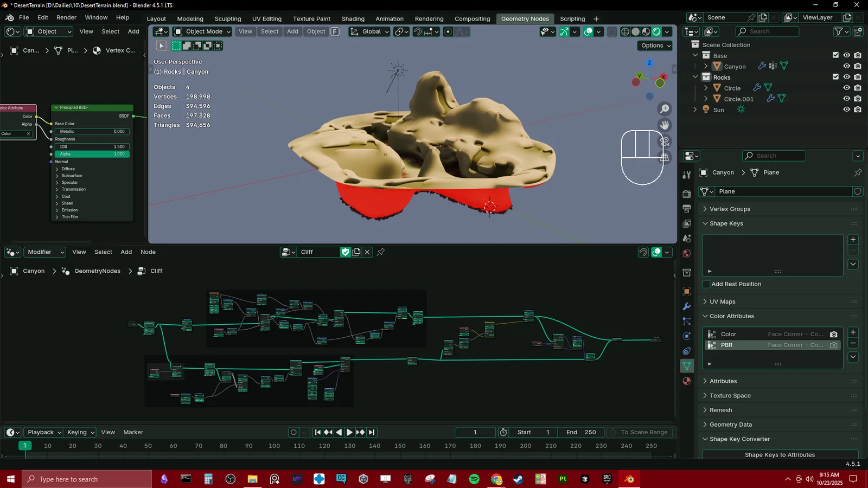Image resolution: width=868 pixels, height=488 pixels.
Task: Switch to the Shading workspace tab
Action: coord(353,18)
